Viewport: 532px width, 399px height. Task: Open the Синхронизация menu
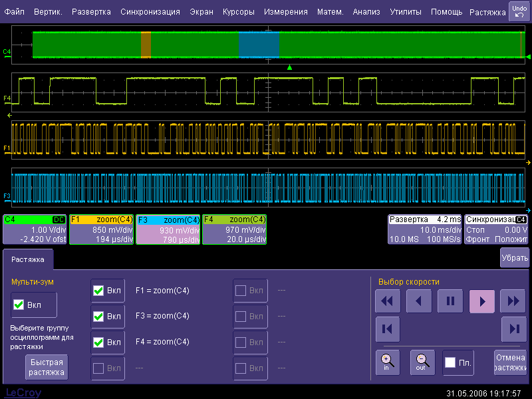pos(150,12)
